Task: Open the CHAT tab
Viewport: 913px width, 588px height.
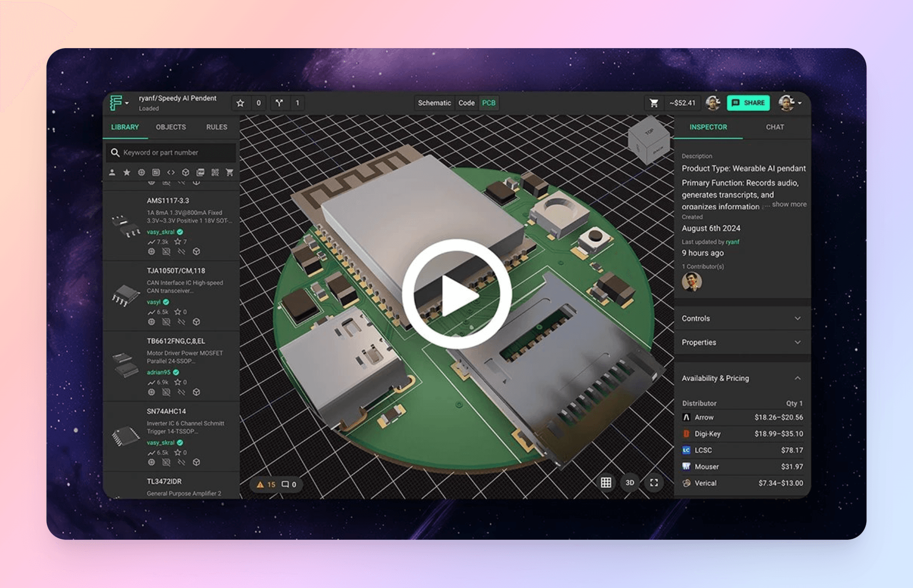Action: 775,127
